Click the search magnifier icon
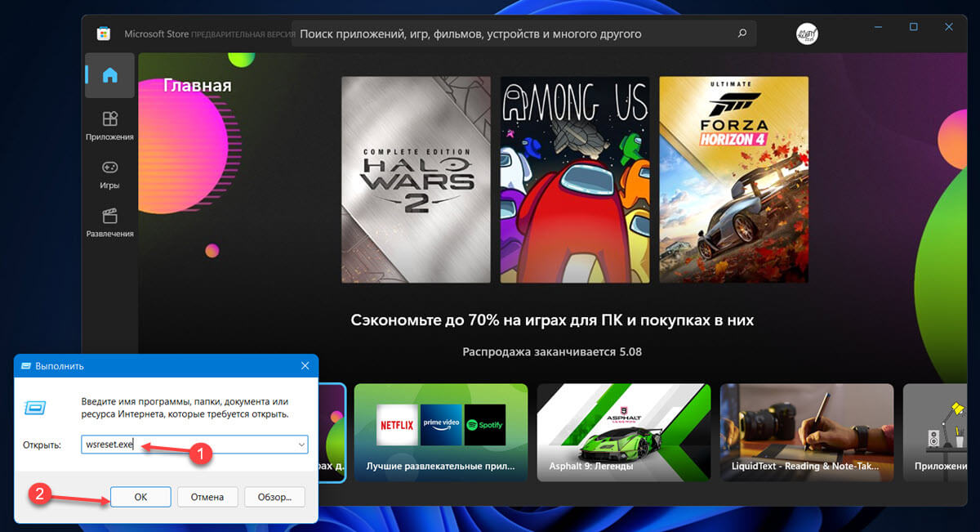Screen dimensions: 980x532 click(742, 34)
